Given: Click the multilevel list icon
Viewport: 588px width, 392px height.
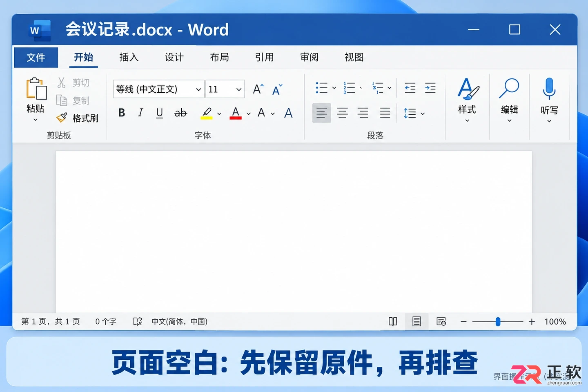Looking at the screenshot, I should 378,88.
